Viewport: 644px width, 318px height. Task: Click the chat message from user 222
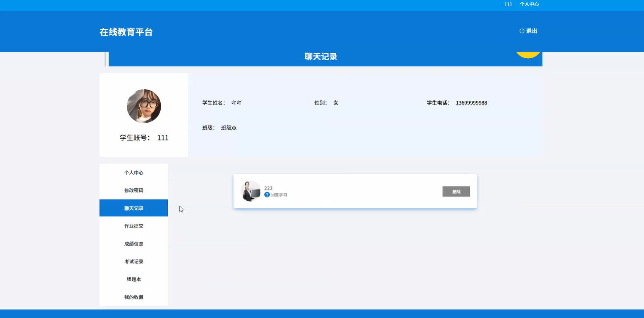(269, 188)
